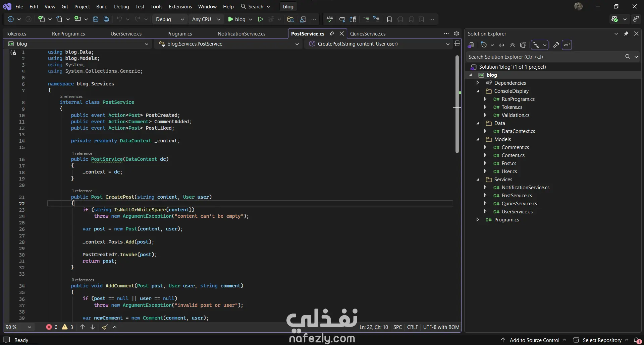Click Pending Changes Filter clock icon
This screenshot has width=644, height=345.
coord(484,45)
